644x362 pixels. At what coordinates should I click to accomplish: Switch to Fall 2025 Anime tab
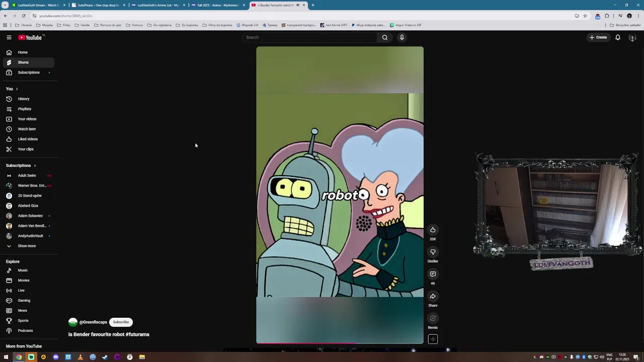click(x=217, y=5)
